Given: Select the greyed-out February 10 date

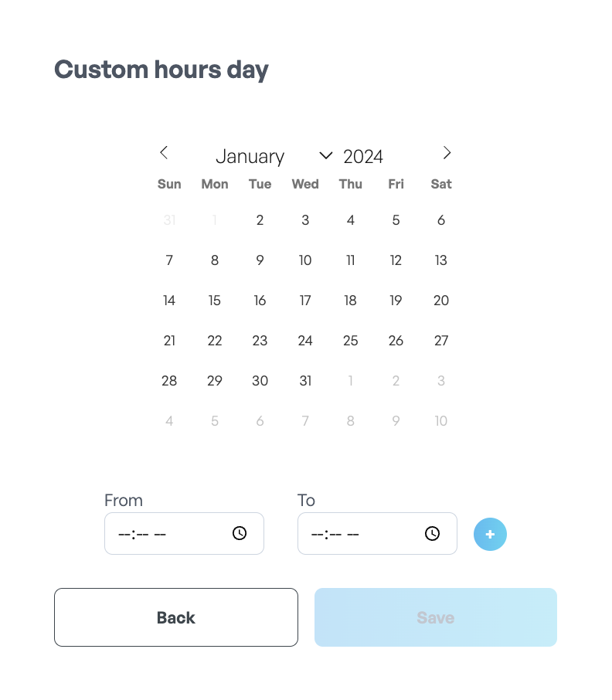Looking at the screenshot, I should 441,421.
